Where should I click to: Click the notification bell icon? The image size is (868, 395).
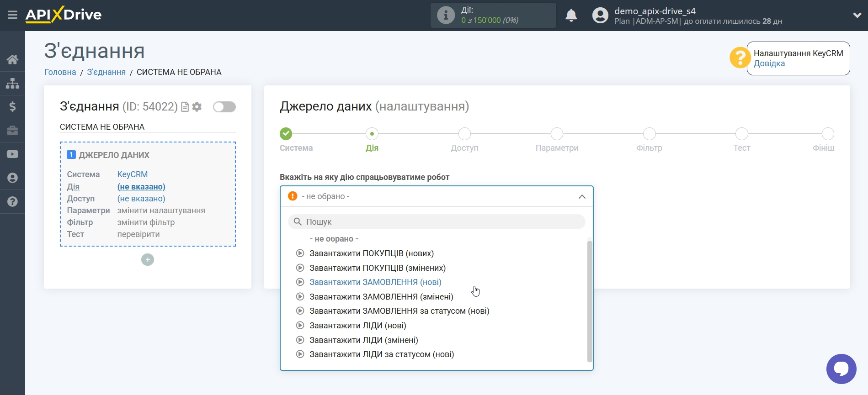(571, 16)
